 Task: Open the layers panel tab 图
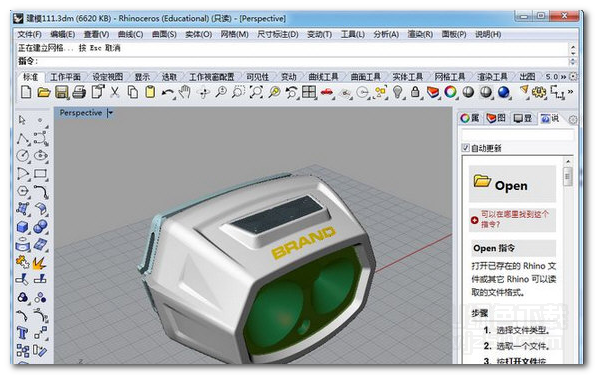pos(496,118)
